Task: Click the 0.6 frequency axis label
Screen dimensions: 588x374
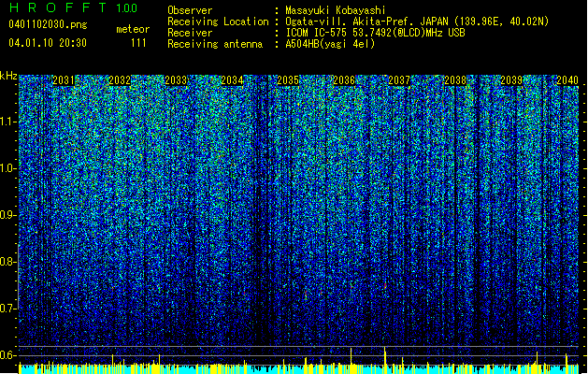Action: click(7, 355)
